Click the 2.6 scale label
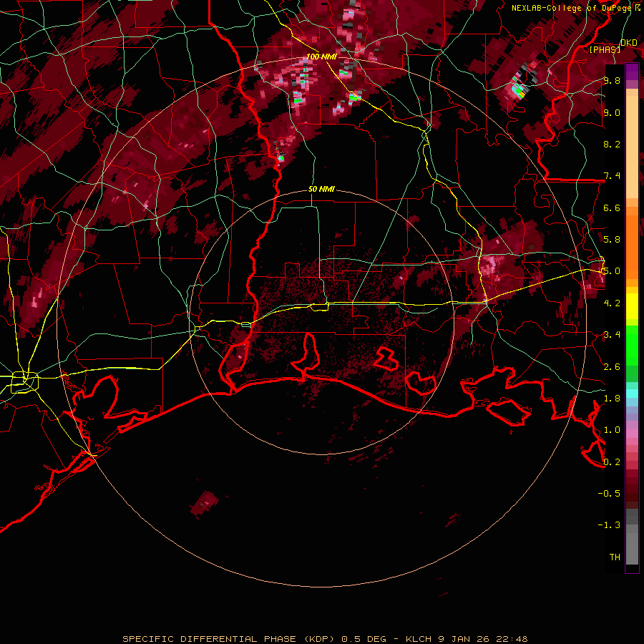The image size is (644, 644). [612, 366]
